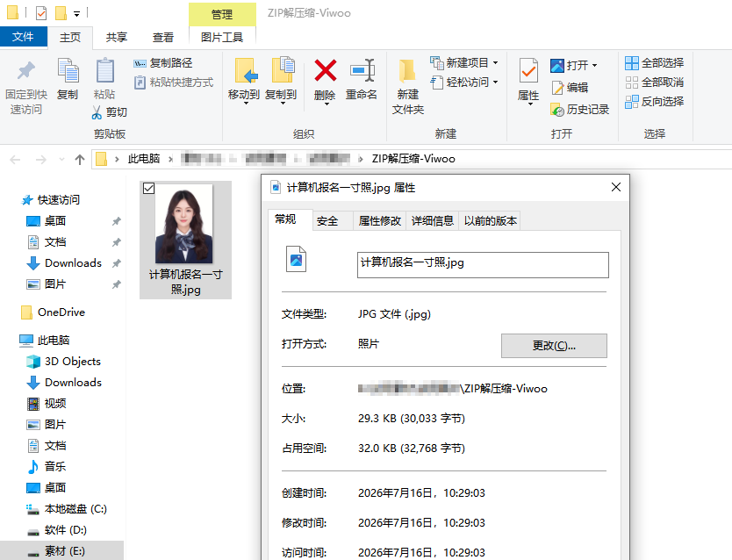The height and width of the screenshot is (560, 732).
Task: Toggle checkbox on the photo thumbnail
Action: [x=149, y=189]
